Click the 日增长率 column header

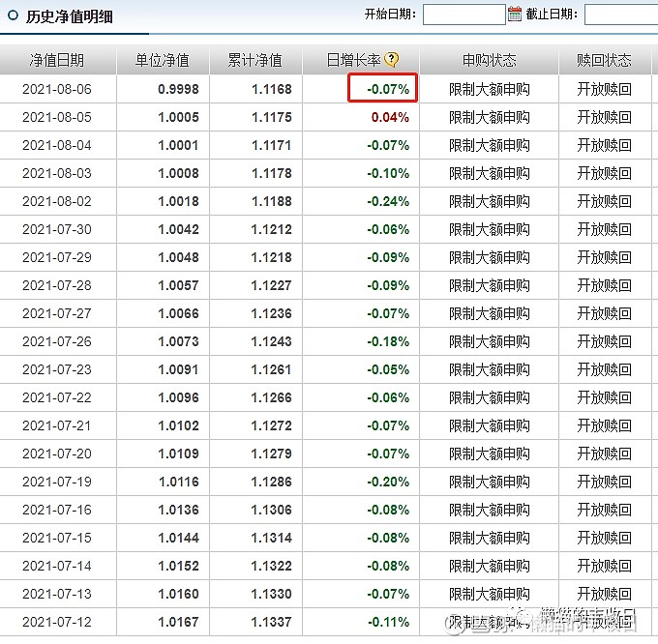point(353,60)
